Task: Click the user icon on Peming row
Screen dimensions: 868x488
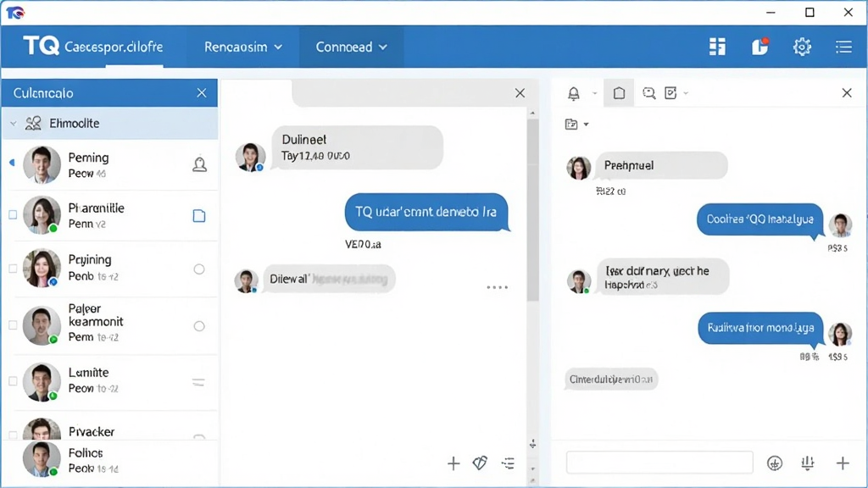Action: [x=199, y=164]
